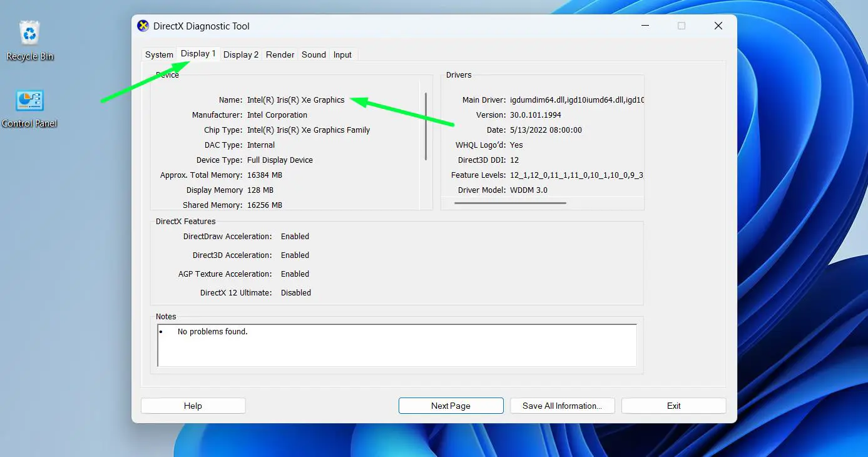Switch to the Sound tab
Screen dimensions: 868x457
(x=313, y=54)
